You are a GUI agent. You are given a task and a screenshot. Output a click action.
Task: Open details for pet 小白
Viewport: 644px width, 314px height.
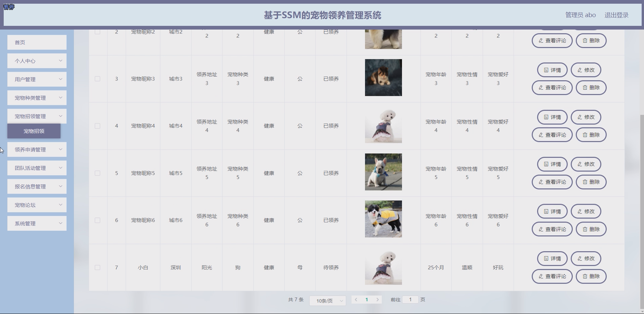pyautogui.click(x=552, y=259)
